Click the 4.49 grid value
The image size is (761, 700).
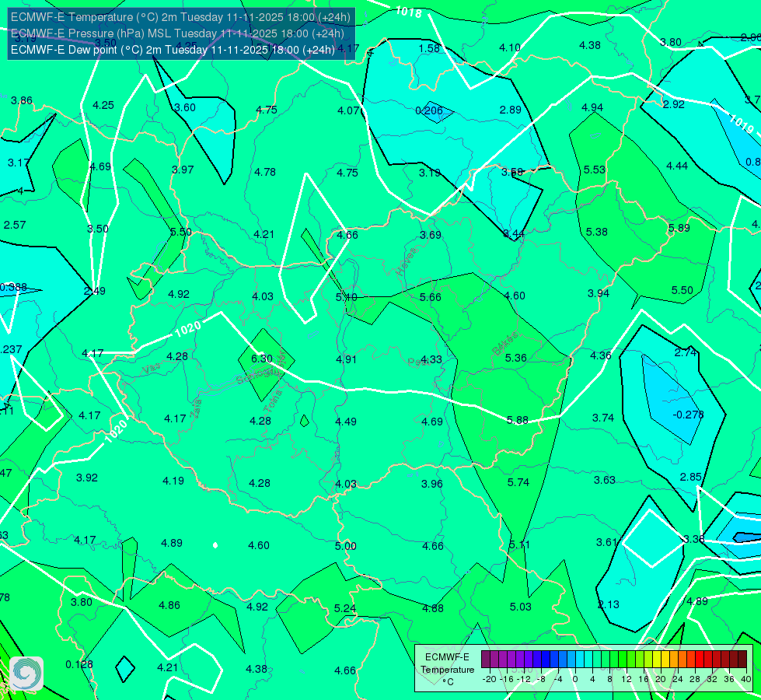click(346, 422)
